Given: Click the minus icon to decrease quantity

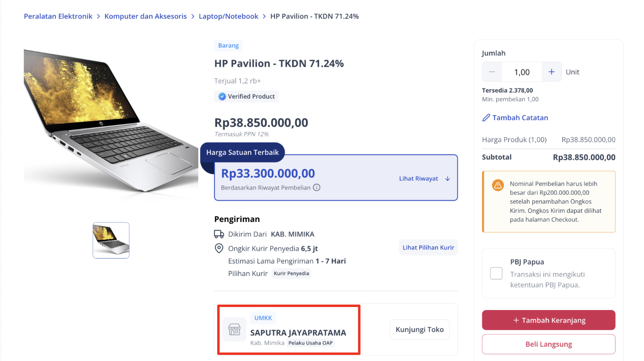Looking at the screenshot, I should [x=492, y=72].
